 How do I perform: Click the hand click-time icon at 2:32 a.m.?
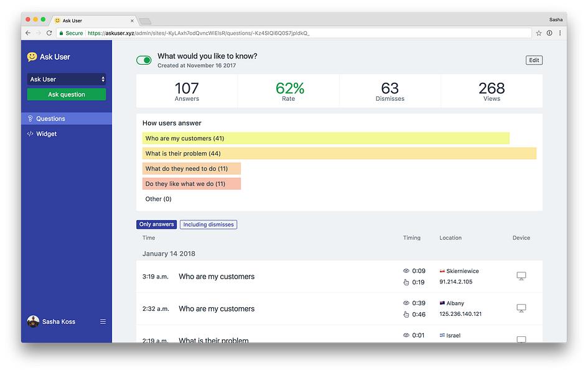[x=406, y=315]
